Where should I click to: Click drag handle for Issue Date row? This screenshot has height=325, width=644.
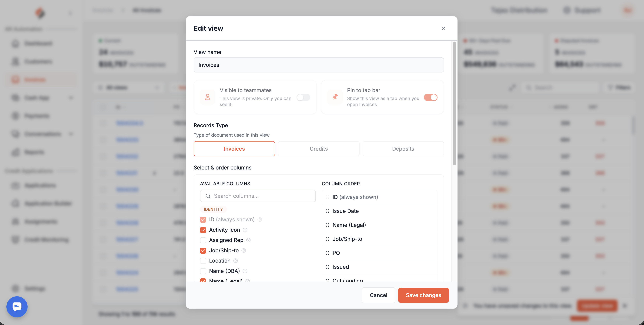(327, 211)
